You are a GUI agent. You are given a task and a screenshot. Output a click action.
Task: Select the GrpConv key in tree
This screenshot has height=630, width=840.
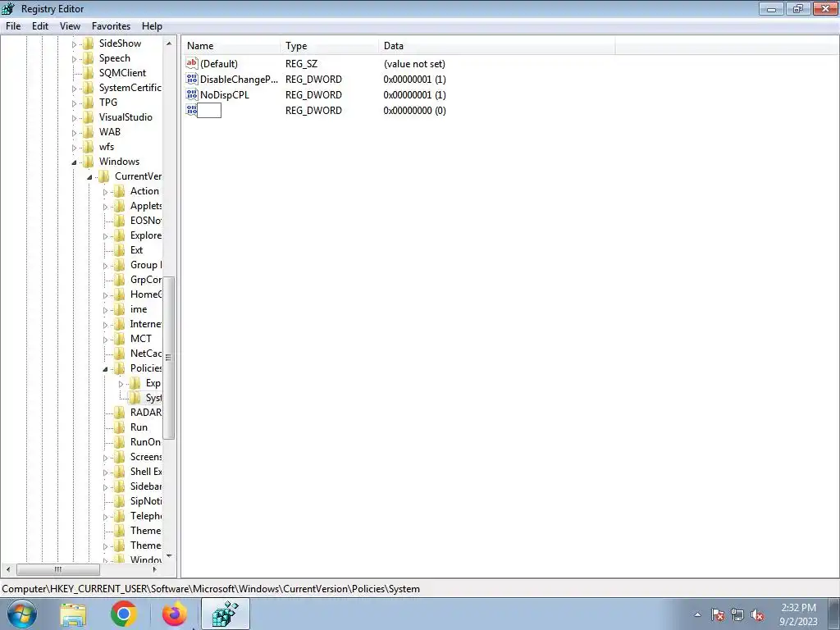(x=146, y=280)
